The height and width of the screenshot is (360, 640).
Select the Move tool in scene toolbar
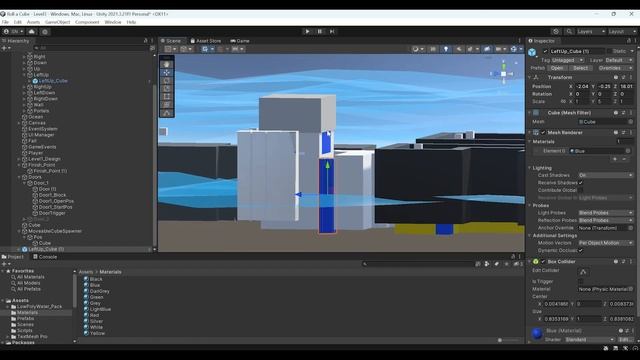[x=167, y=73]
